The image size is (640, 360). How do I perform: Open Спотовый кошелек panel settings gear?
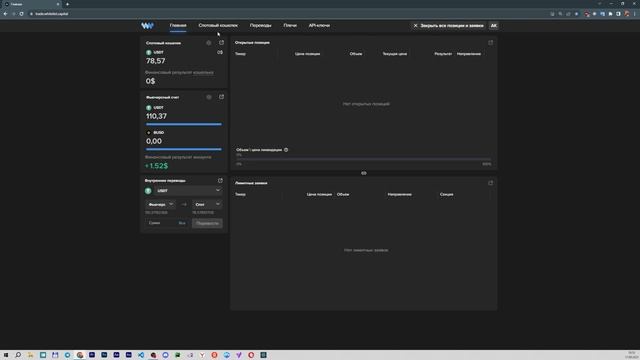(x=209, y=43)
